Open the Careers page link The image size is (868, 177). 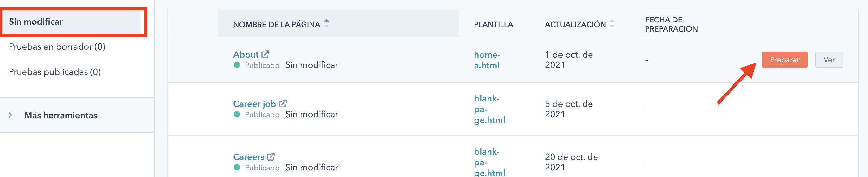[x=249, y=157]
